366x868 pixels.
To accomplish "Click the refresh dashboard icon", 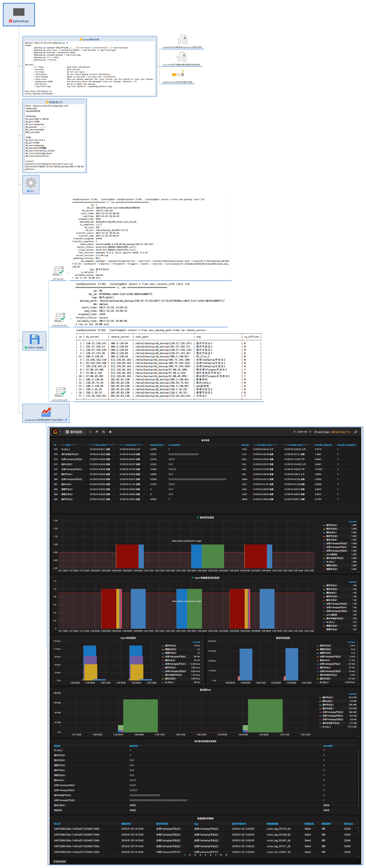I will click(x=356, y=432).
